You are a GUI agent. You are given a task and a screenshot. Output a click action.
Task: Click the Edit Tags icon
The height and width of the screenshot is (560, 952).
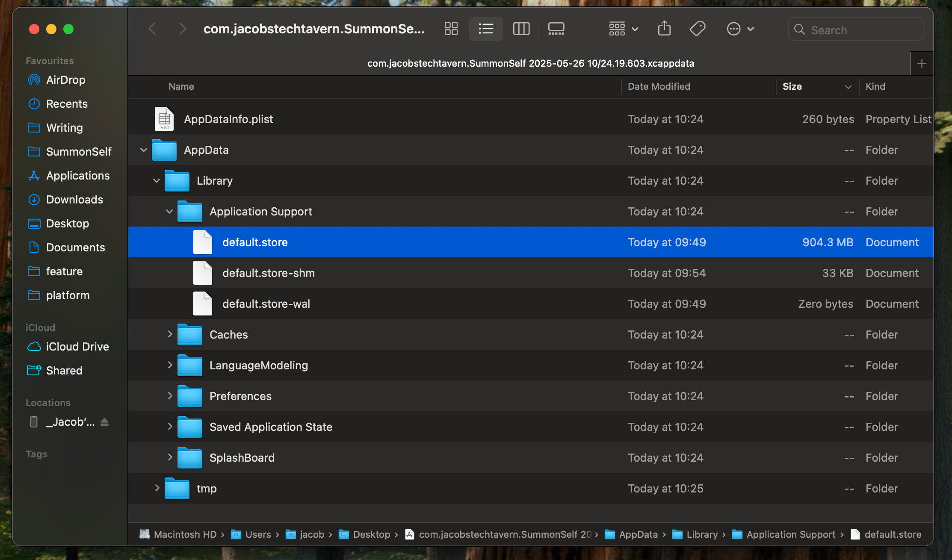click(698, 29)
